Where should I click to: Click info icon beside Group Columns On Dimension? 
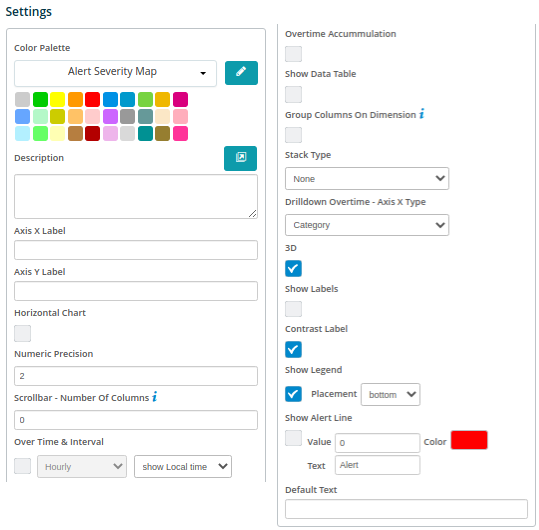coord(422,114)
